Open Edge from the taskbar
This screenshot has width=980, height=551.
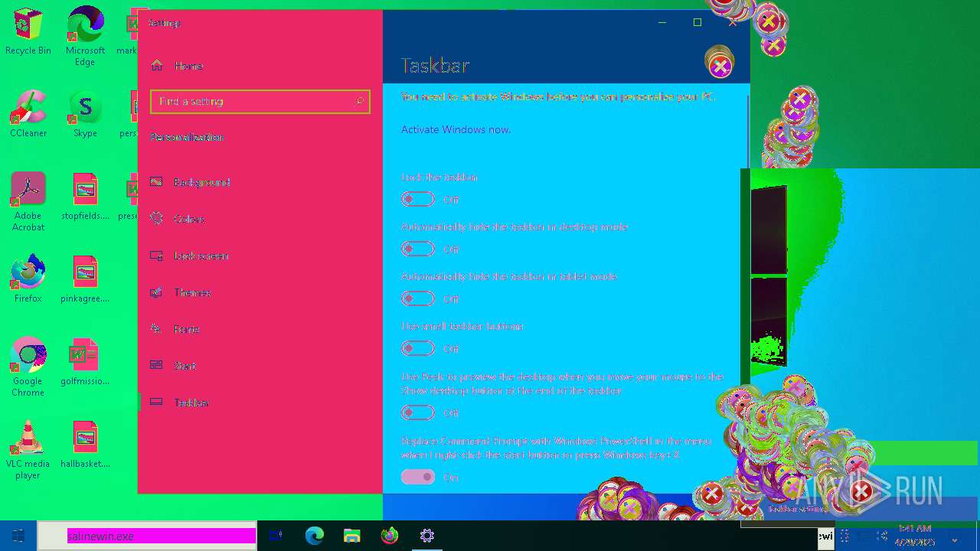point(315,536)
